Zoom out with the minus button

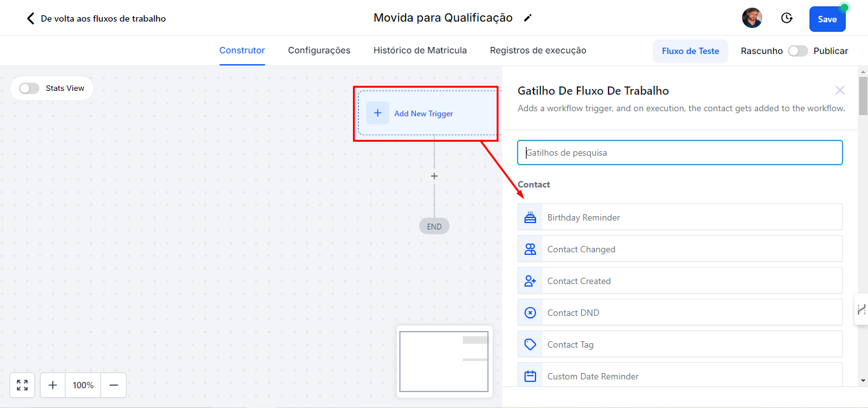coord(114,385)
